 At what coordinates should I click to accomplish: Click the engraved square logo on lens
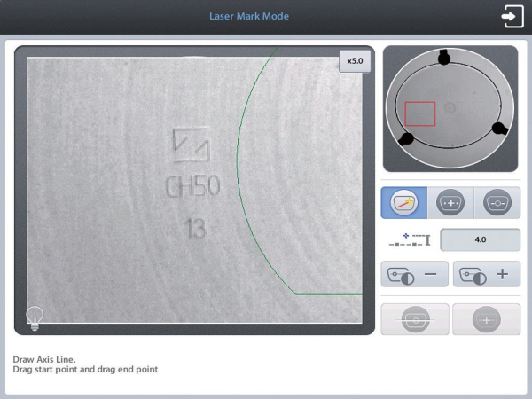[192, 145]
